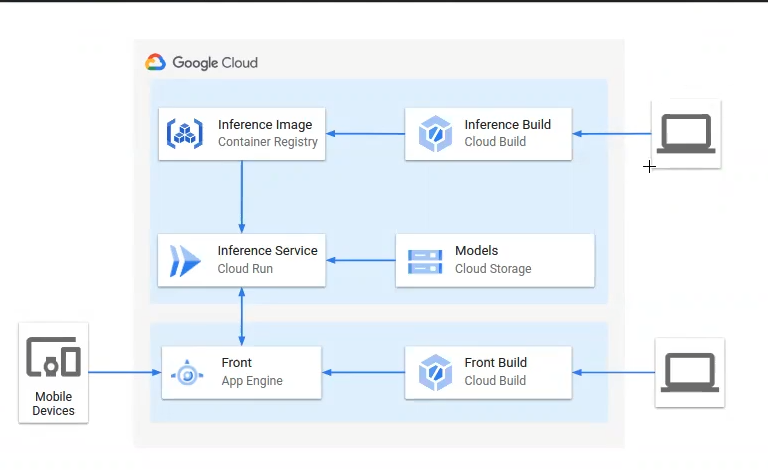
Task: Click the "Google Cloud" title text
Action: (x=215, y=63)
